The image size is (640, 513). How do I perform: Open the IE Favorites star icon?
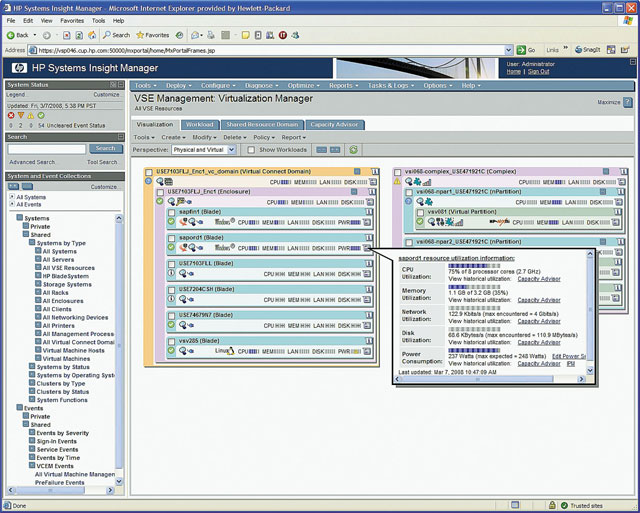[x=140, y=35]
